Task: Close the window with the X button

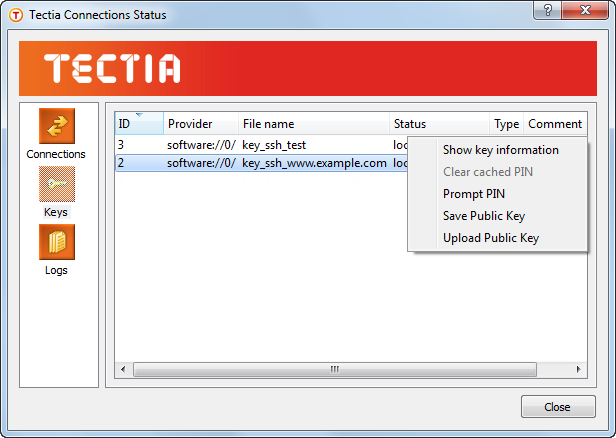Action: [585, 10]
